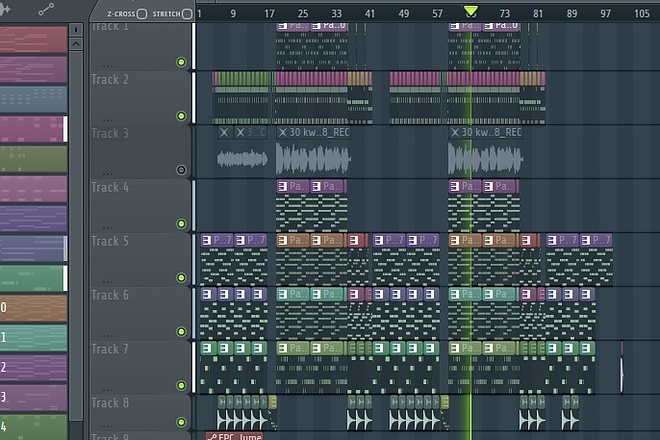Select the blue-gray pattern in the picker
The width and height of the screenshot is (660, 440).
point(33,99)
